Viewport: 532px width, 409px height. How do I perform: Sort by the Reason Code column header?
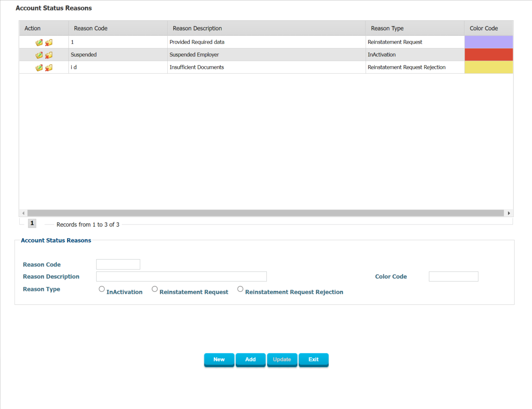(x=118, y=28)
